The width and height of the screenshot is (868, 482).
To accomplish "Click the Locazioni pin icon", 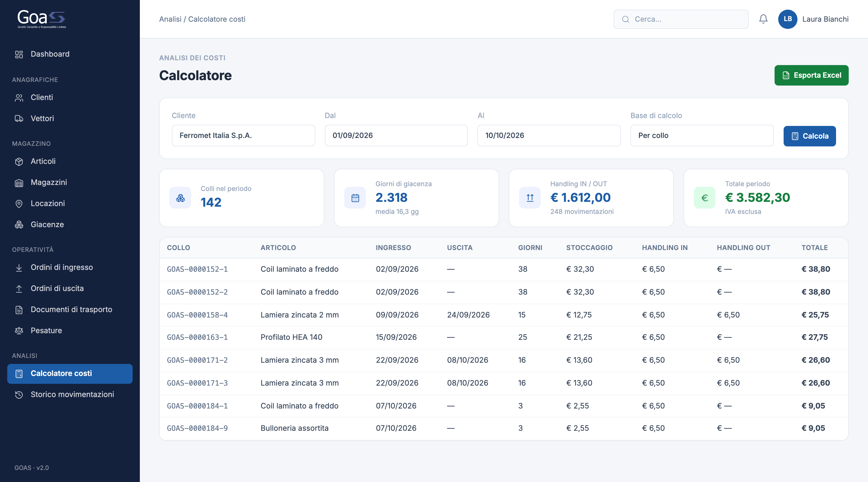I will (x=19, y=204).
